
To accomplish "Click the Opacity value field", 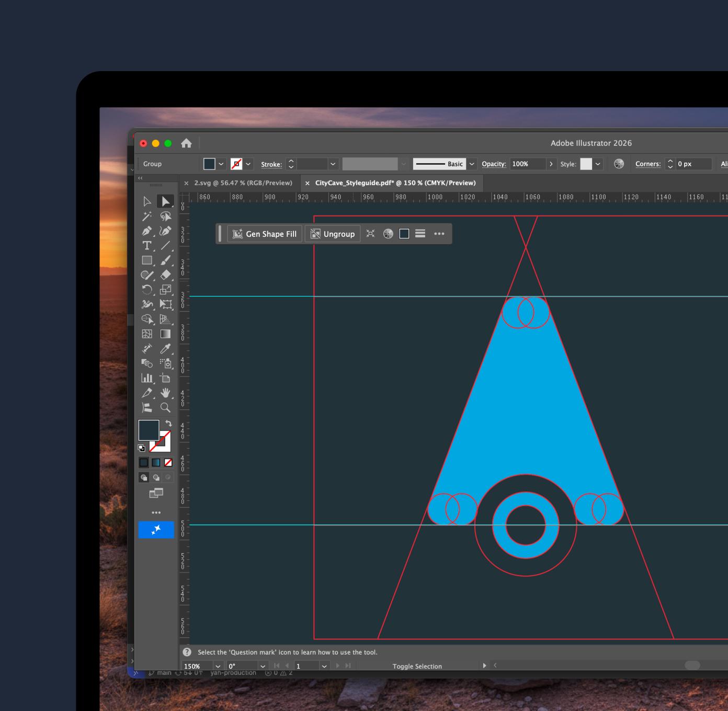I will click(528, 164).
